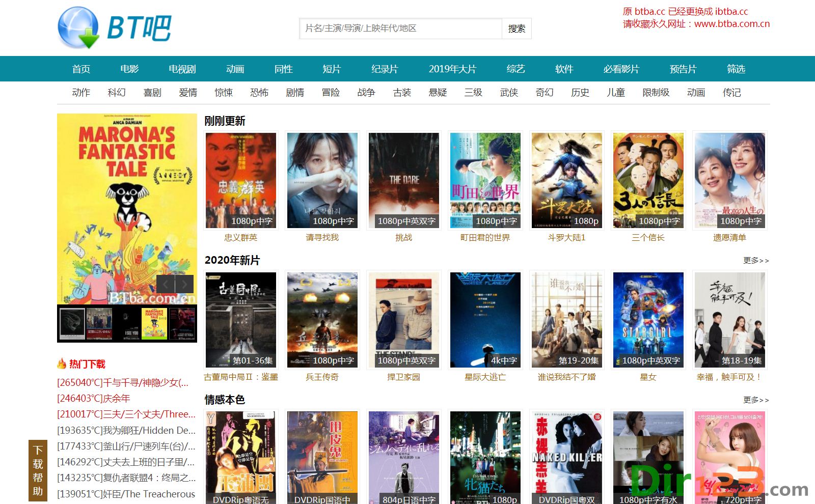This screenshot has width=815, height=504.
Task: Open the 电视剧 navigation tab
Action: (x=182, y=69)
